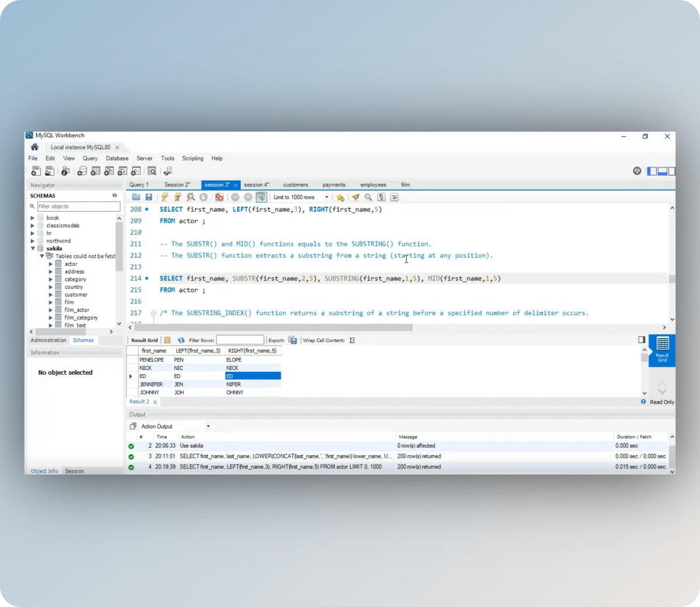The image size is (700, 607).
Task: Click the search table data icon
Action: [x=152, y=171]
